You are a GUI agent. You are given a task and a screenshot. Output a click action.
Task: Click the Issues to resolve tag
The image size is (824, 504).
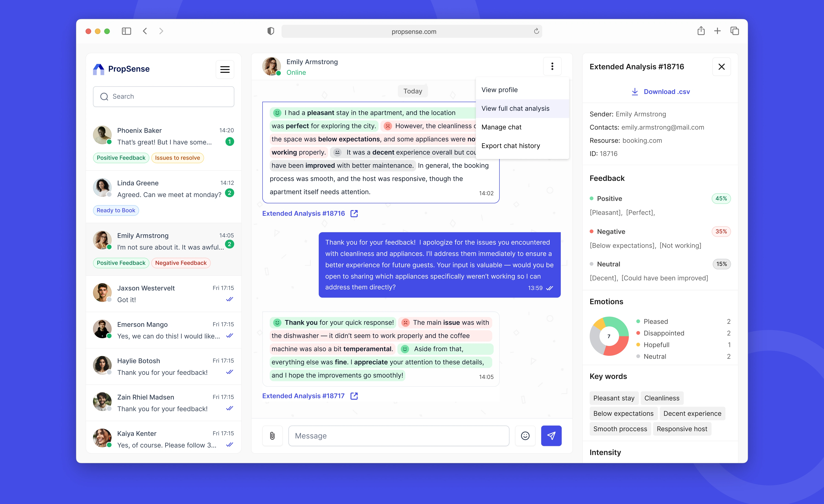(177, 158)
